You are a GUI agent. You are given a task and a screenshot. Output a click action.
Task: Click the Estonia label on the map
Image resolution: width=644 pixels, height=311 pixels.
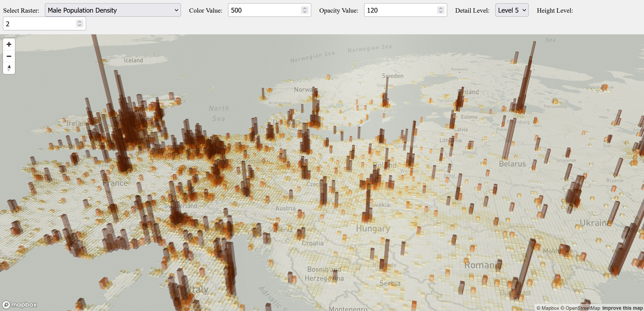469,117
